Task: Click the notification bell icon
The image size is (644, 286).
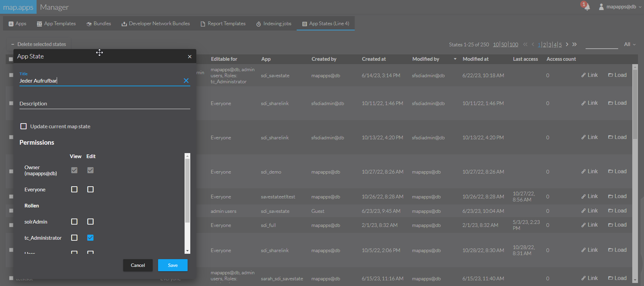Action: click(587, 7)
